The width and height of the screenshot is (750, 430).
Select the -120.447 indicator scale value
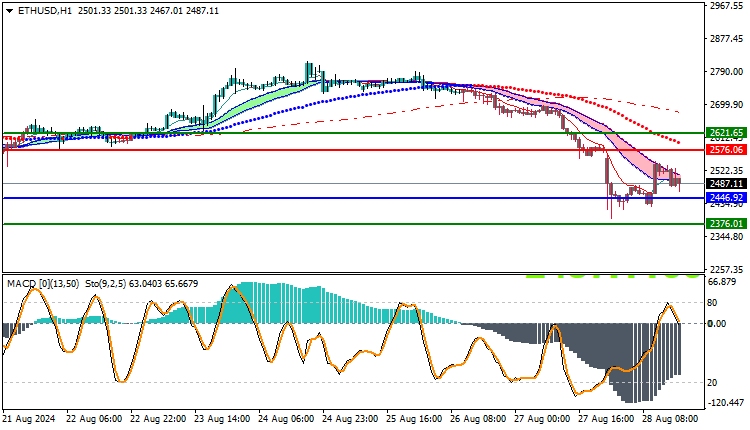(x=726, y=403)
